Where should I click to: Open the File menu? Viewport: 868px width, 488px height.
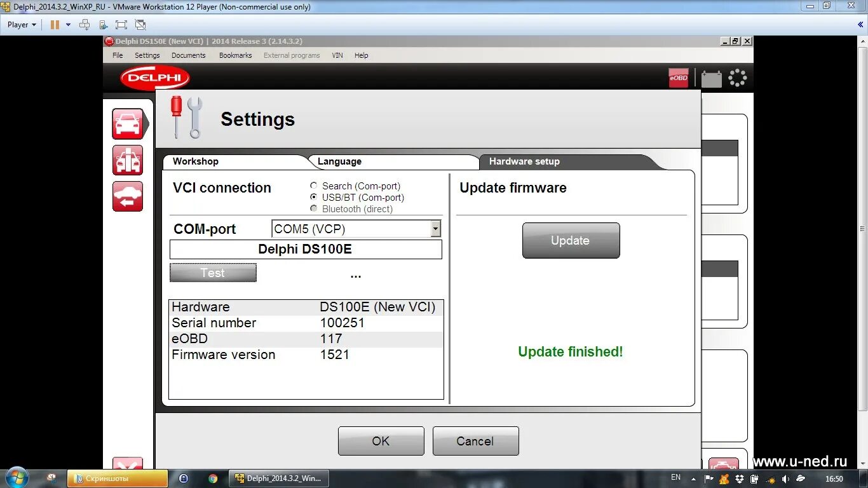click(x=118, y=55)
